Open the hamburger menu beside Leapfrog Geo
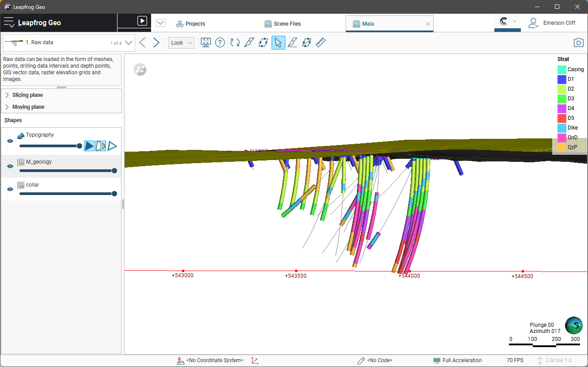The height and width of the screenshot is (367, 588). point(9,23)
